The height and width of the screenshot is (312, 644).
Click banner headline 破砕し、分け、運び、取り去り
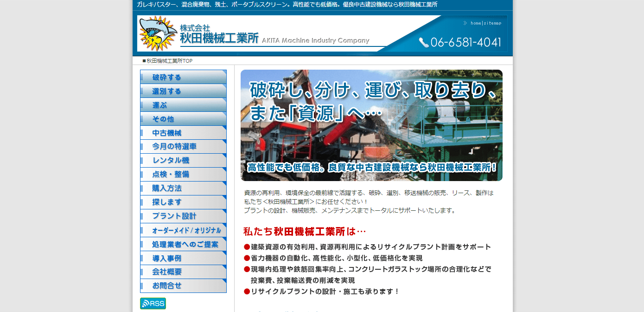pyautogui.click(x=373, y=90)
